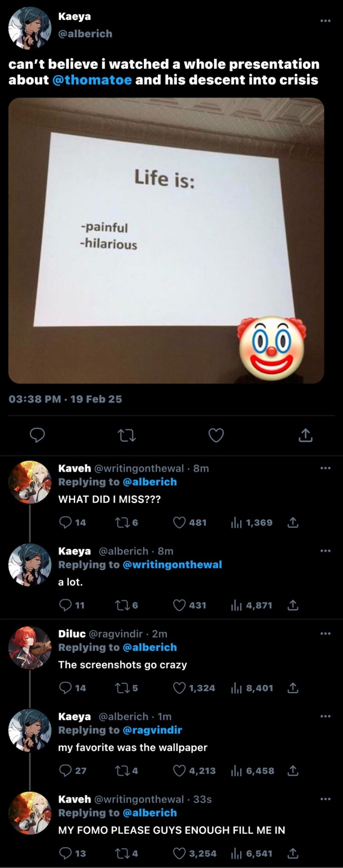This screenshot has height=868, width=343.
Task: Reply to the main Kaeya tweet
Action: [37, 435]
